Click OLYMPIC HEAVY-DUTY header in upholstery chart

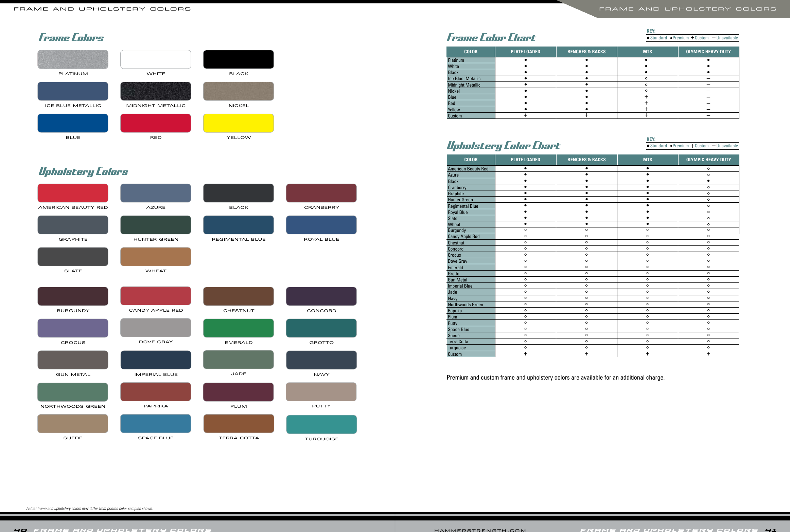[708, 160]
